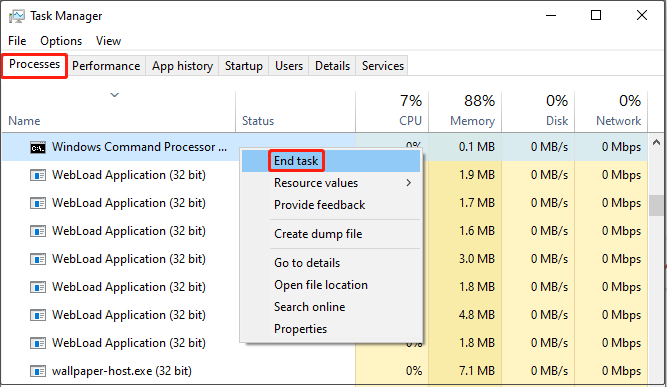Open the Startup tab
Image resolution: width=667 pixels, height=387 pixels.
click(243, 66)
